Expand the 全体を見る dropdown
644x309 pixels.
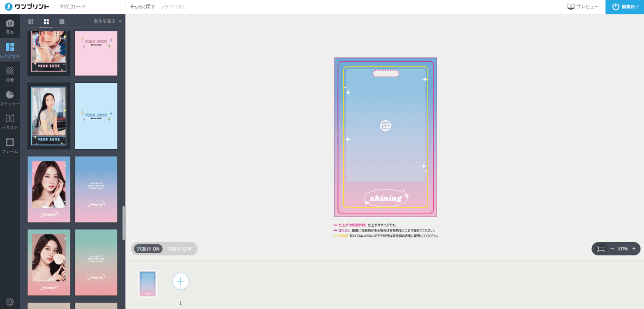(108, 22)
